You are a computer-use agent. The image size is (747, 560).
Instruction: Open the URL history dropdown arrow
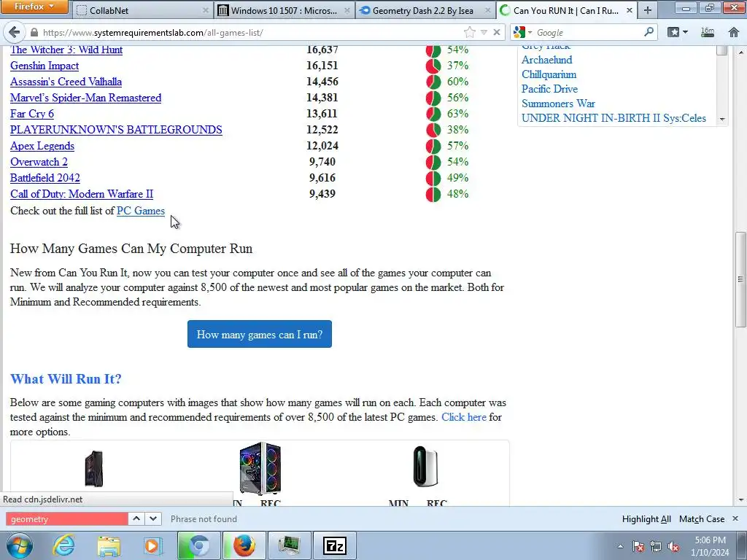pos(484,32)
